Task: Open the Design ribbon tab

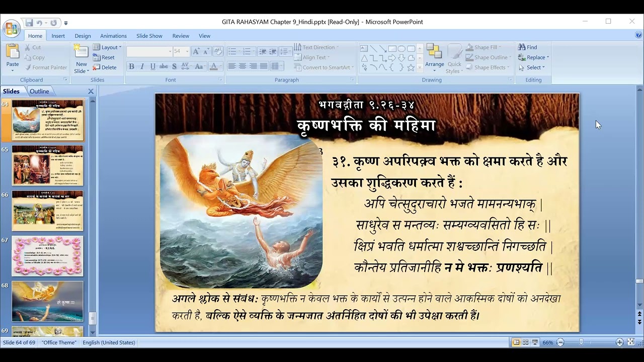Action: pyautogui.click(x=83, y=36)
